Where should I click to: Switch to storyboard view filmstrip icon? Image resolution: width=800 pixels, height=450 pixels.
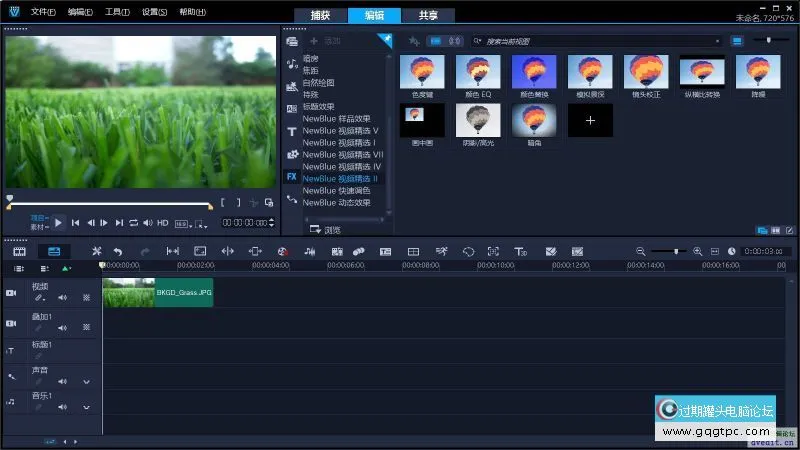click(x=19, y=251)
